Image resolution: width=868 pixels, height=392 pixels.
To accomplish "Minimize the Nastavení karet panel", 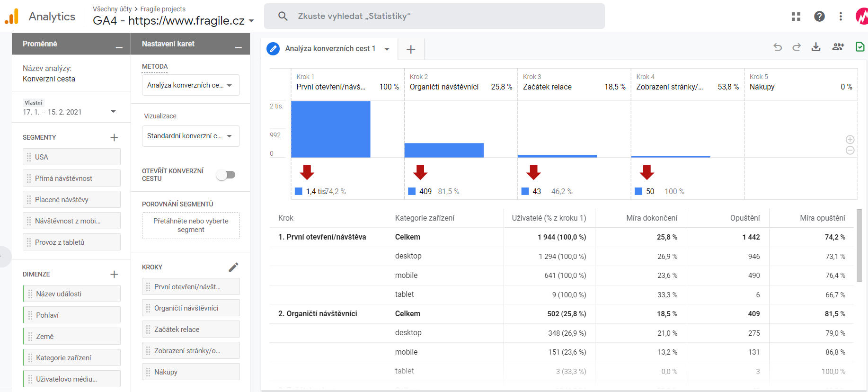I will (239, 47).
